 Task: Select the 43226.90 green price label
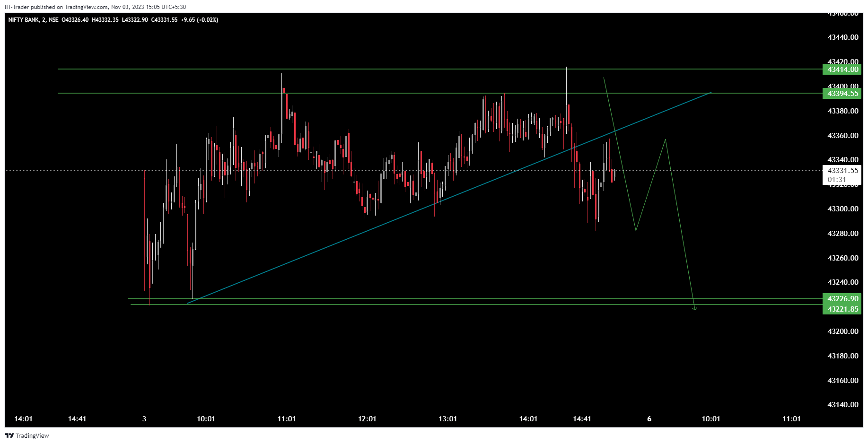[842, 299]
